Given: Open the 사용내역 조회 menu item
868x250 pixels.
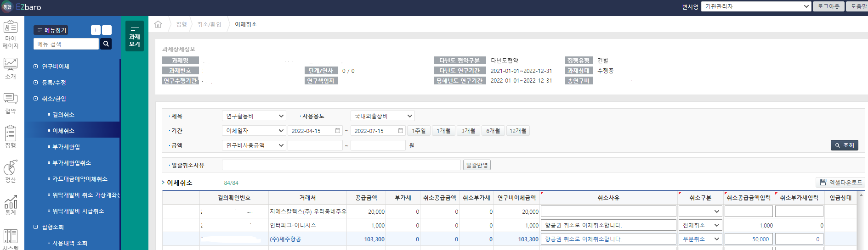Looking at the screenshot, I should (x=70, y=243).
